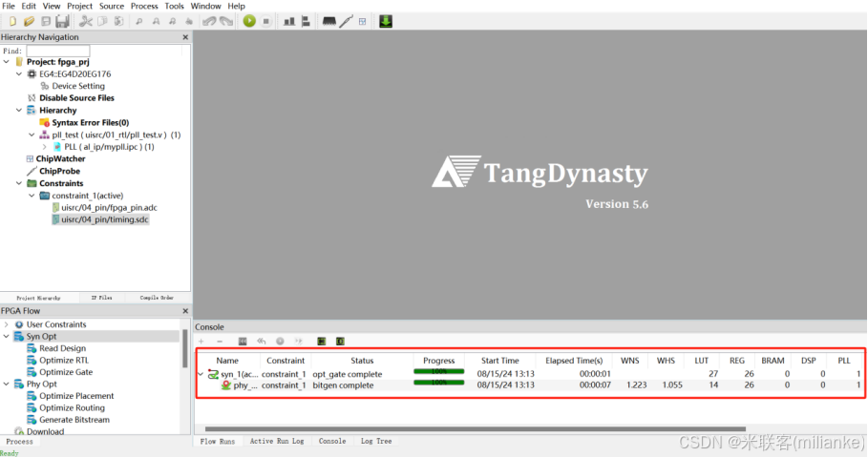Select Optimize Routing flow step
Image resolution: width=868 pixels, height=457 pixels.
(x=72, y=407)
